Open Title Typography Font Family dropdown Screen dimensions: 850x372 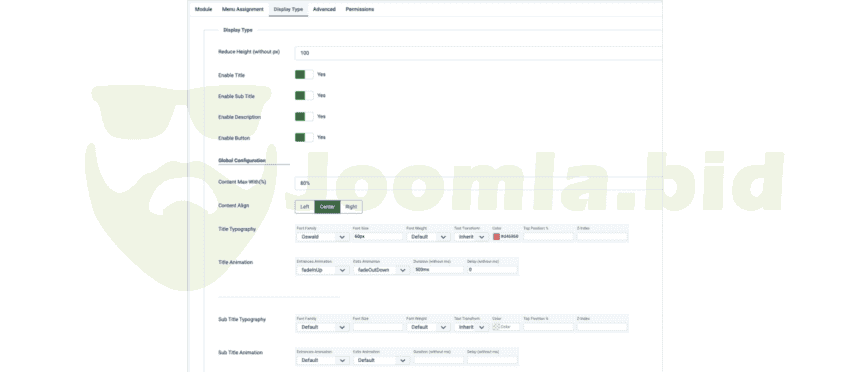point(322,237)
